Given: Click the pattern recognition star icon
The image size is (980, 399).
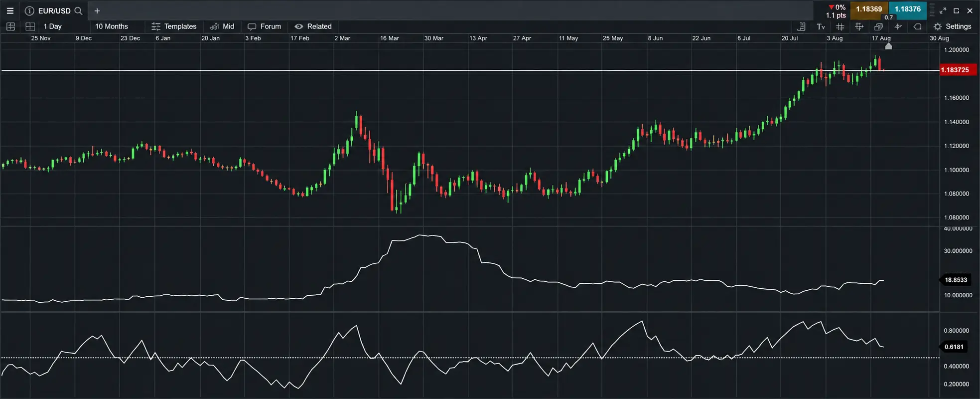Looking at the screenshot, I should tap(898, 26).
